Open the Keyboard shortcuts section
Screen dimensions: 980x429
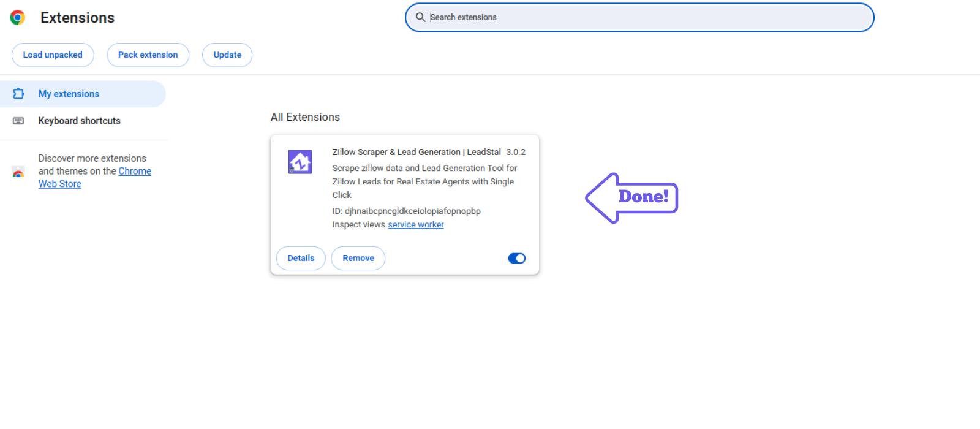(x=83, y=121)
